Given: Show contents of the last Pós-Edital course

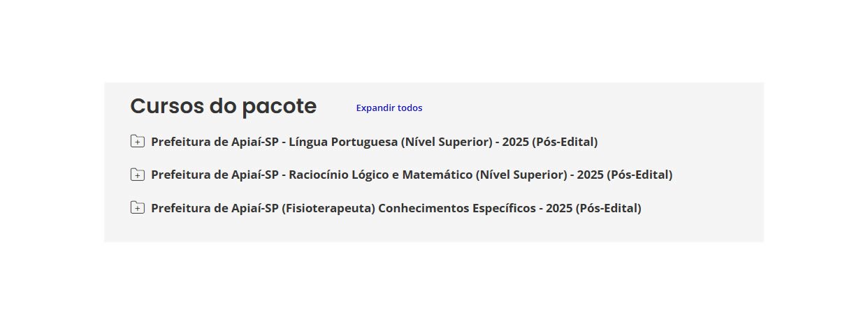Looking at the screenshot, I should coord(396,208).
